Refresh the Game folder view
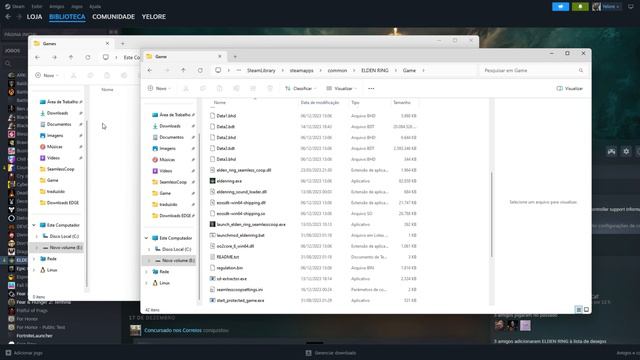Screen dimensions: 640x360 click(x=200, y=70)
